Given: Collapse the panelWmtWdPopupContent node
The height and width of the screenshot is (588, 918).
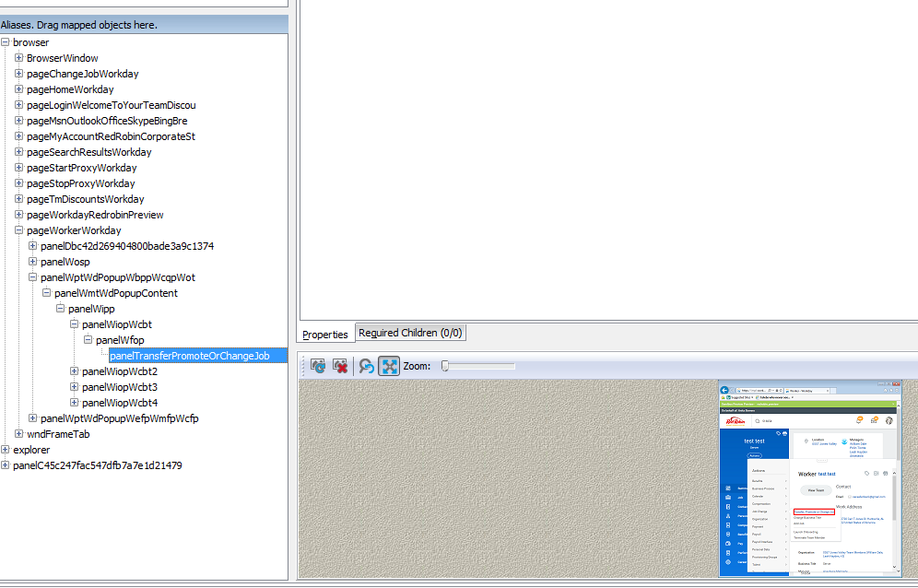Looking at the screenshot, I should pos(46,293).
